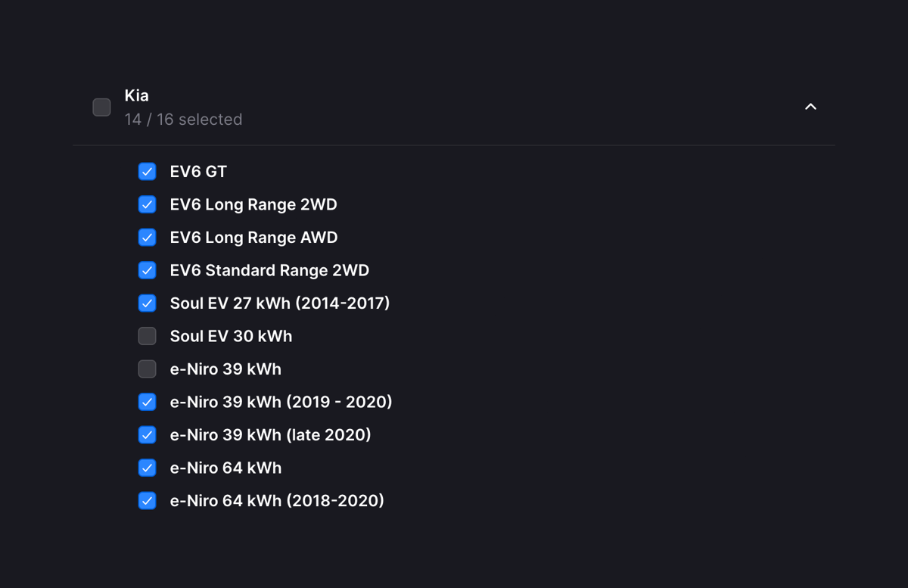Deselect EV6 Standard Range 2WD

[147, 270]
